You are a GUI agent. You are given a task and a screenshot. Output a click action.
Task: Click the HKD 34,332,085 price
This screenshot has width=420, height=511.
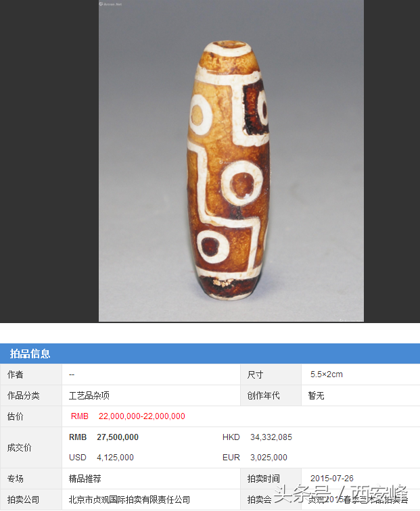(x=257, y=437)
